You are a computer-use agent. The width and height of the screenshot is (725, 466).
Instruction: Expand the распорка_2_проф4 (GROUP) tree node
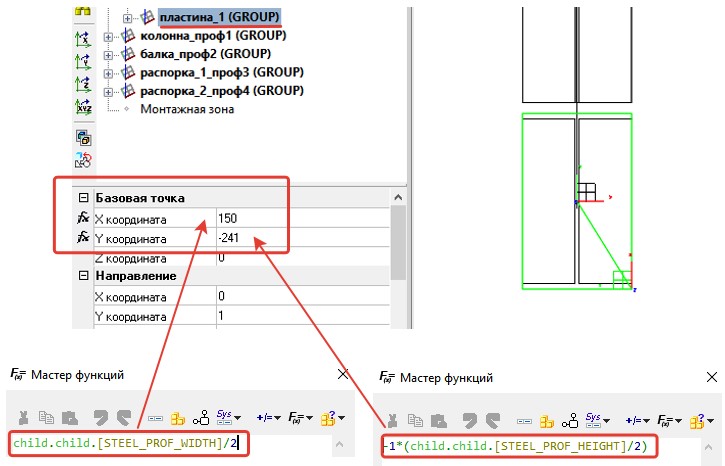point(109,91)
